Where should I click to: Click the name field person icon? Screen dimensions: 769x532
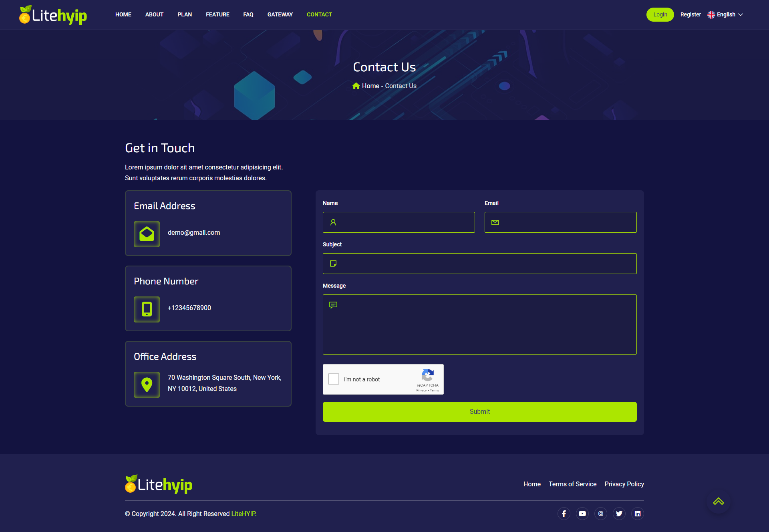click(333, 222)
